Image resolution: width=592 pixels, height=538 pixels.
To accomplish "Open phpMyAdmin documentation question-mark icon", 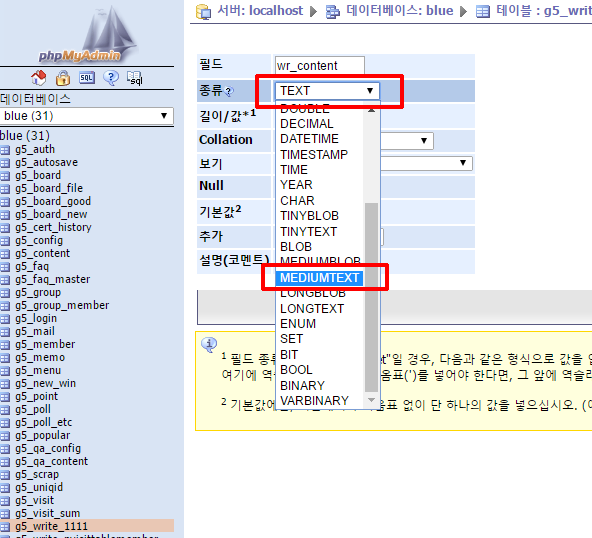I will click(111, 78).
